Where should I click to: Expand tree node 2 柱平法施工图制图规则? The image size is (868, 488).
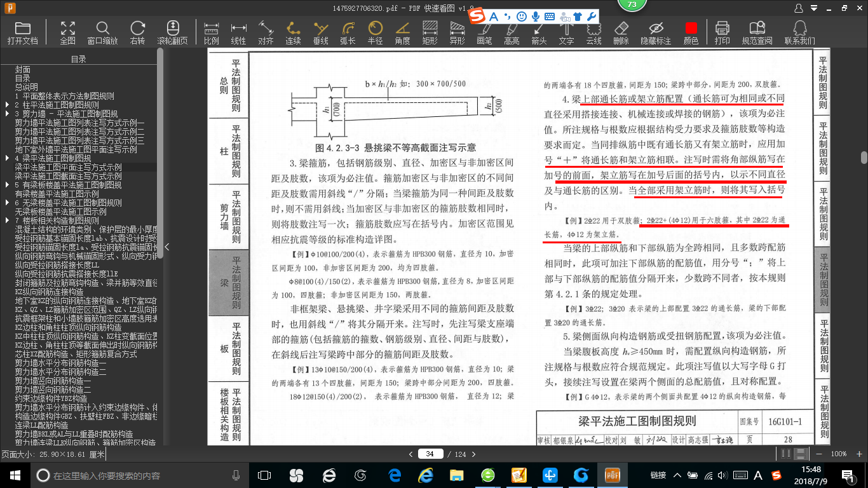tap(8, 105)
